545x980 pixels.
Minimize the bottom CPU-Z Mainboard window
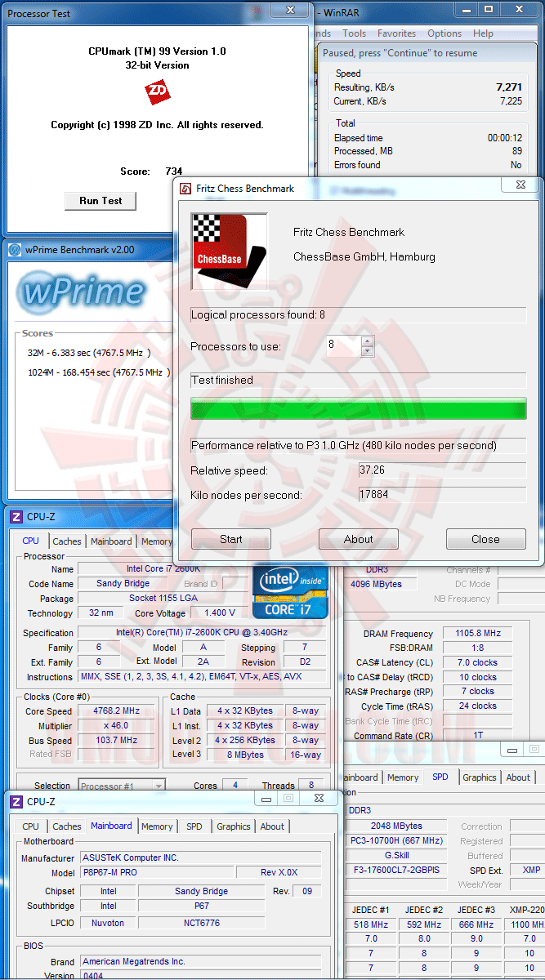(265, 798)
